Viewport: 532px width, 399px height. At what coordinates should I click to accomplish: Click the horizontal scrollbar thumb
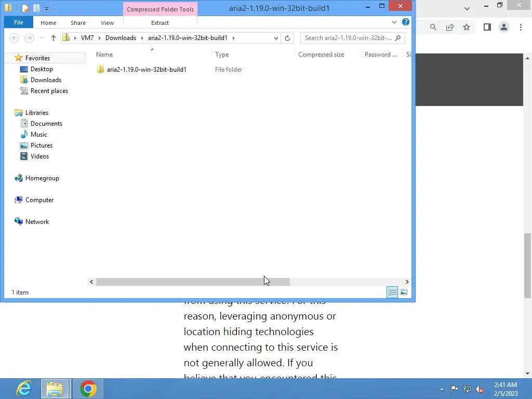(193, 282)
